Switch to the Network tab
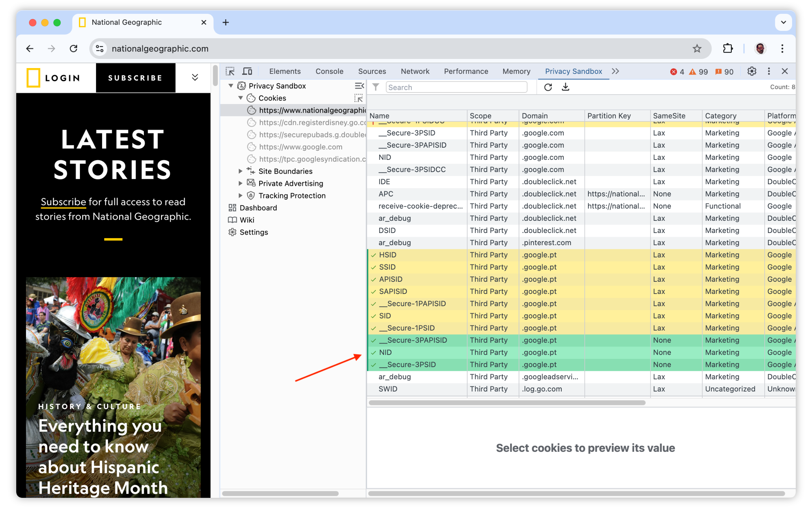 click(x=415, y=71)
